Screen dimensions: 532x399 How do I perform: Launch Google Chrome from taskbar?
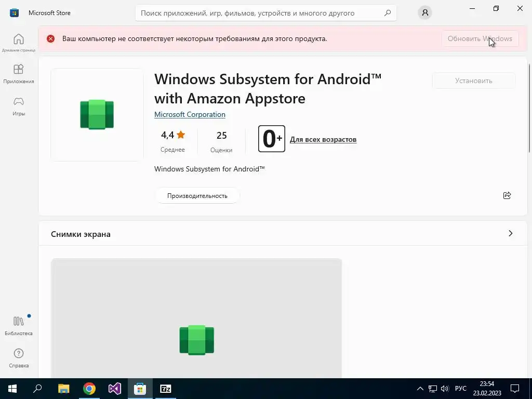point(89,389)
